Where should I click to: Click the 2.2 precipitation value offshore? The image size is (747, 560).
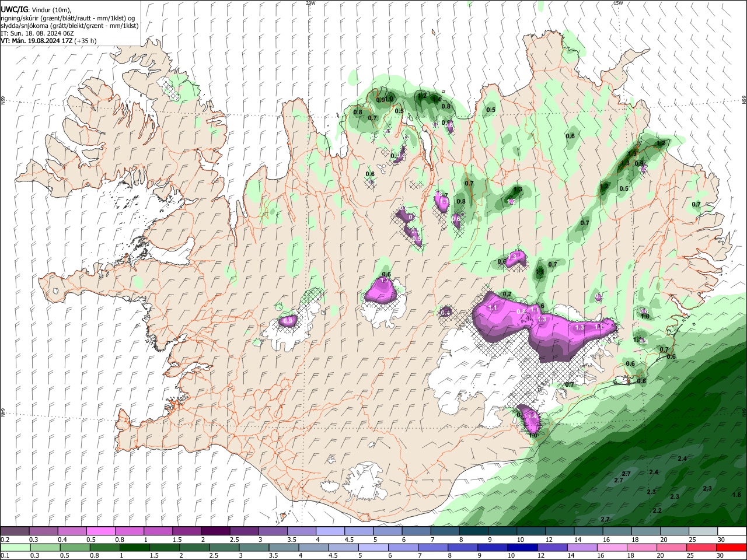point(657,510)
